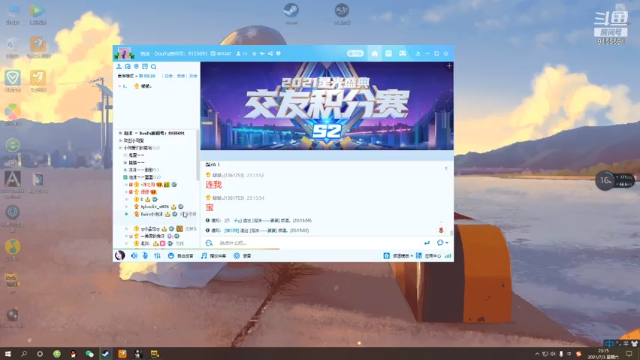
Task: Open the Steam desktop shortcut
Action: (x=291, y=14)
